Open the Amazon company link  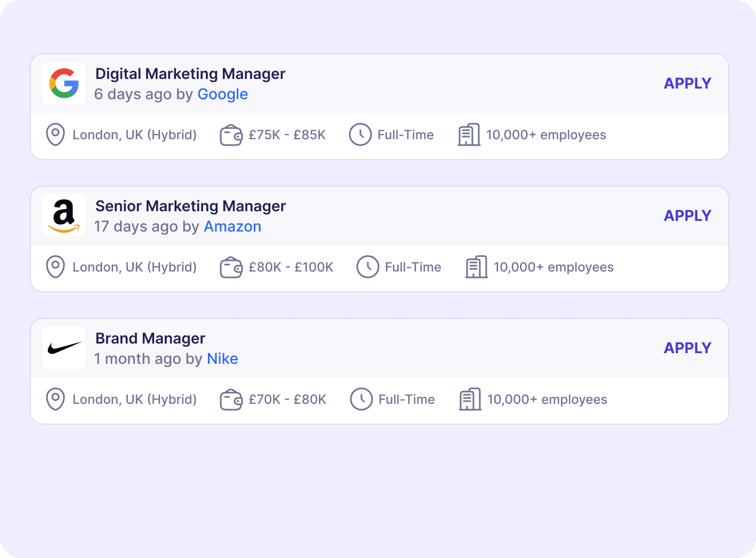click(x=232, y=226)
